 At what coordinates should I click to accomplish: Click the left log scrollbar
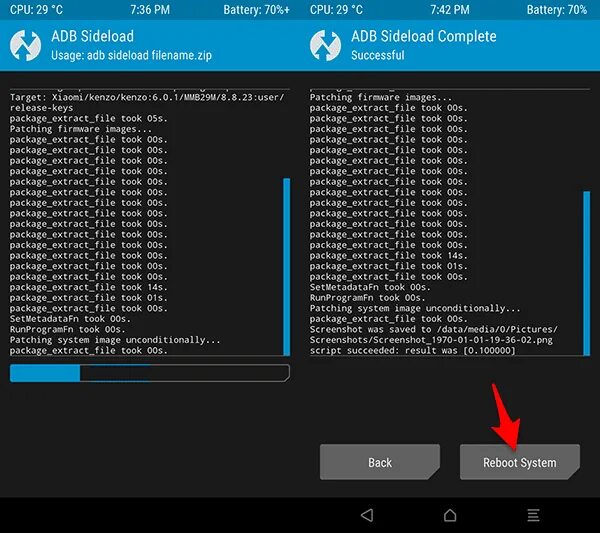287,267
